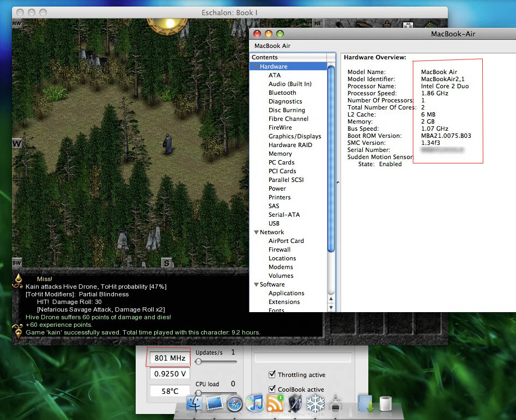This screenshot has width=516, height=420.
Task: Click the golden ornament beside the experience line
Action: tap(17, 330)
